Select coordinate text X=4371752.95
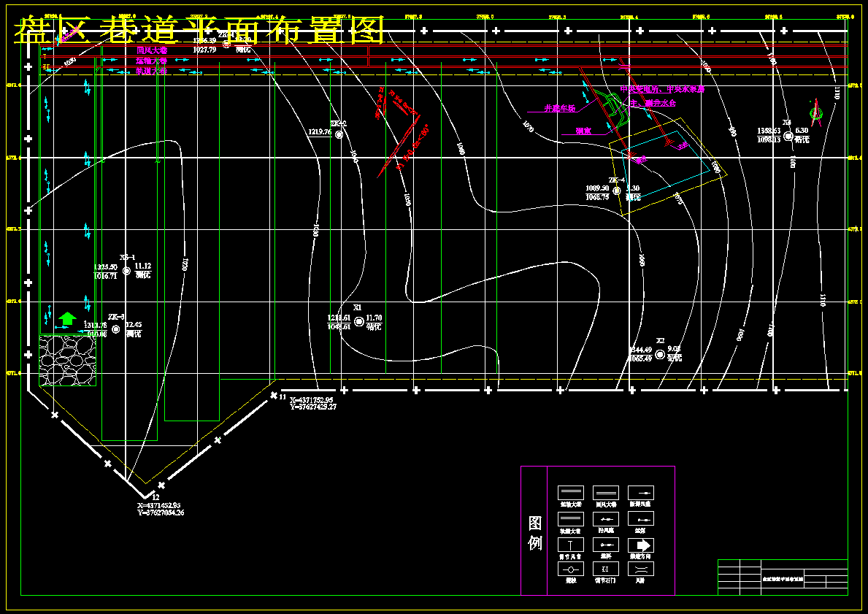Image resolution: width=868 pixels, height=614 pixels. pyautogui.click(x=312, y=400)
